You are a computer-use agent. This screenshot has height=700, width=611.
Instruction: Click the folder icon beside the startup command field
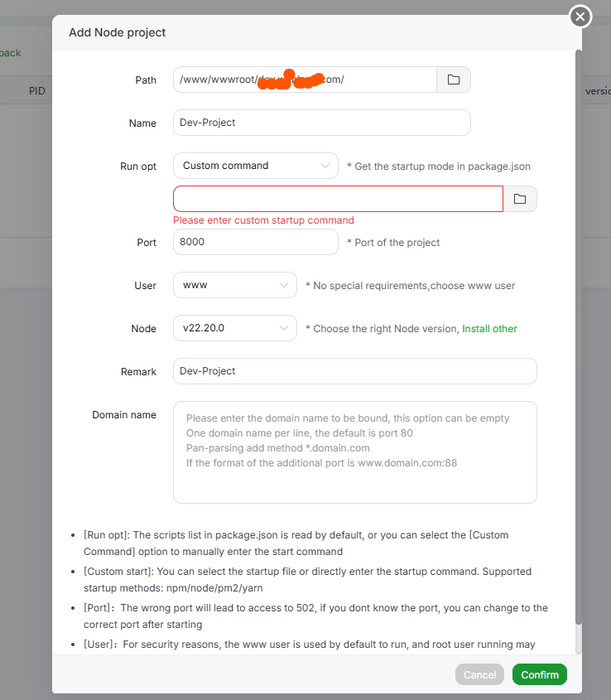click(x=520, y=199)
